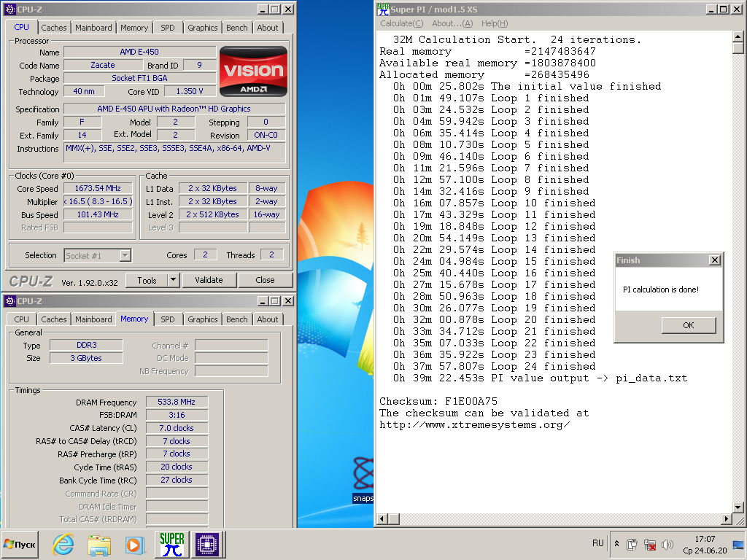Click the Show desktop button icon
Screen dimensions: 747x560
tap(738, 544)
